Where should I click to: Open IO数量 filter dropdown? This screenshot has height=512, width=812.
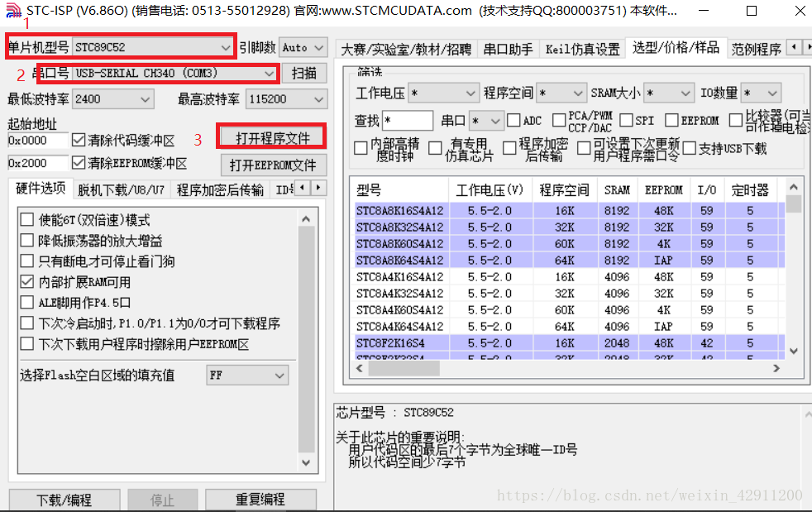tap(761, 93)
